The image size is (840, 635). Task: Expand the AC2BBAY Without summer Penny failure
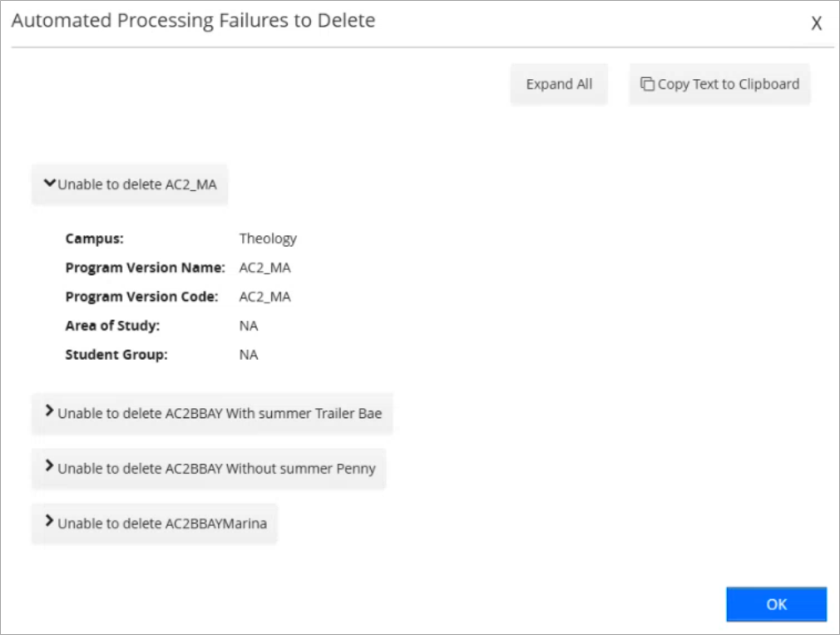click(208, 468)
